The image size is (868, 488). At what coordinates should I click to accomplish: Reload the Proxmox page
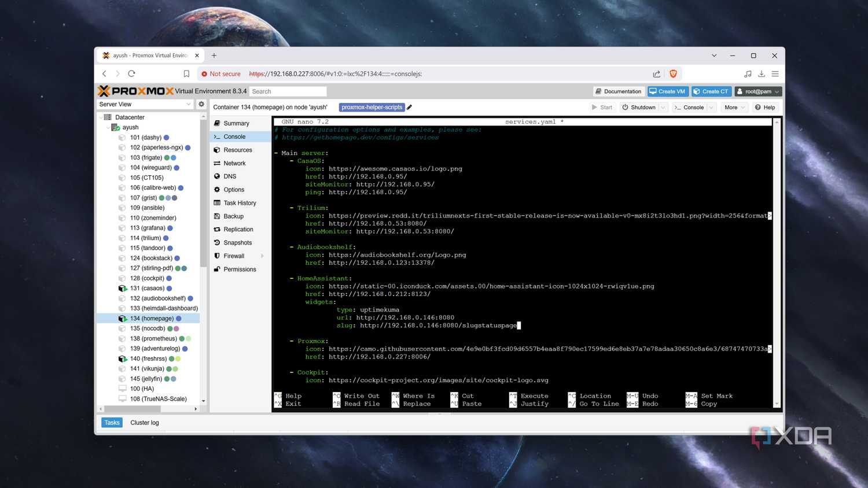tap(131, 73)
